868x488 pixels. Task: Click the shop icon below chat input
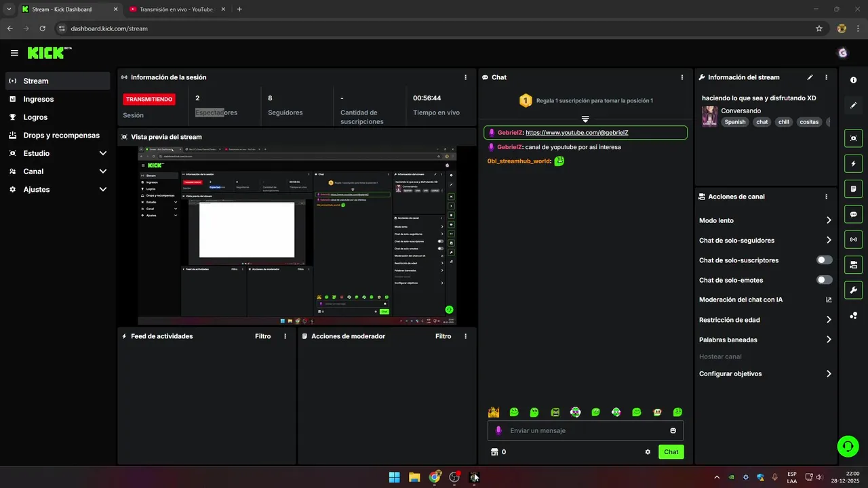tap(494, 452)
